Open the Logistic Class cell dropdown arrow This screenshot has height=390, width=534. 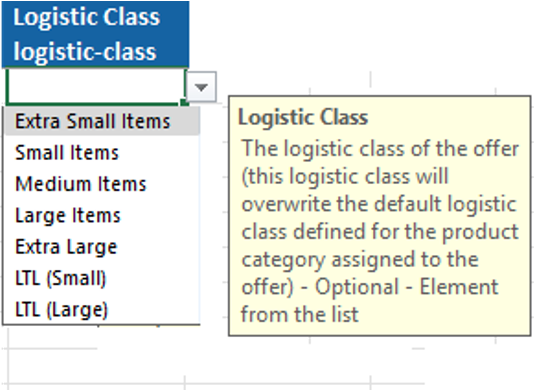(x=201, y=87)
